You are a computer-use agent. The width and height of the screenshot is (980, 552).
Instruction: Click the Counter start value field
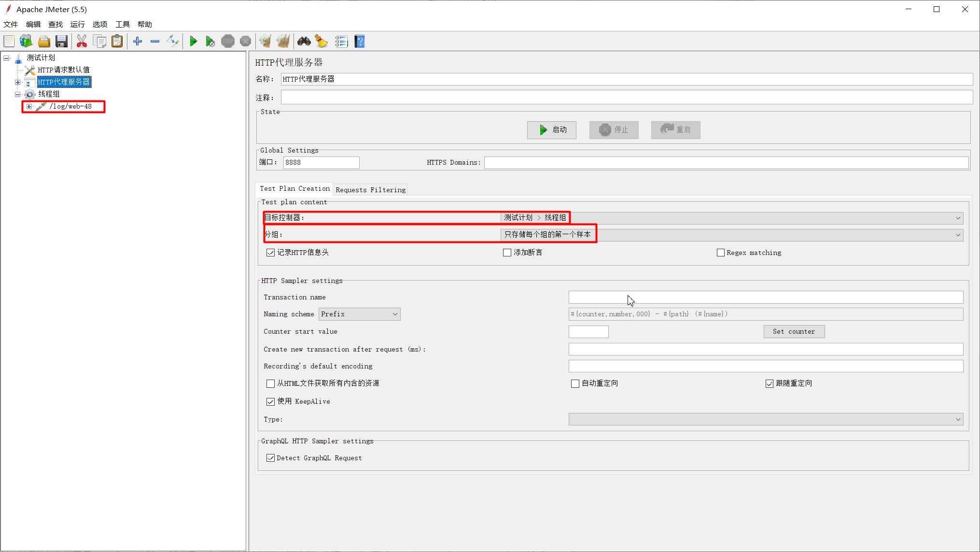click(x=588, y=332)
